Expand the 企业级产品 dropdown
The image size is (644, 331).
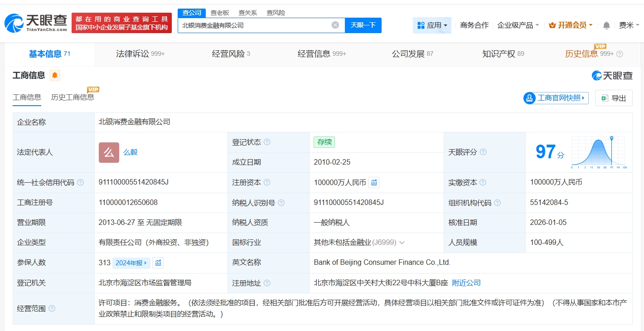pyautogui.click(x=518, y=25)
